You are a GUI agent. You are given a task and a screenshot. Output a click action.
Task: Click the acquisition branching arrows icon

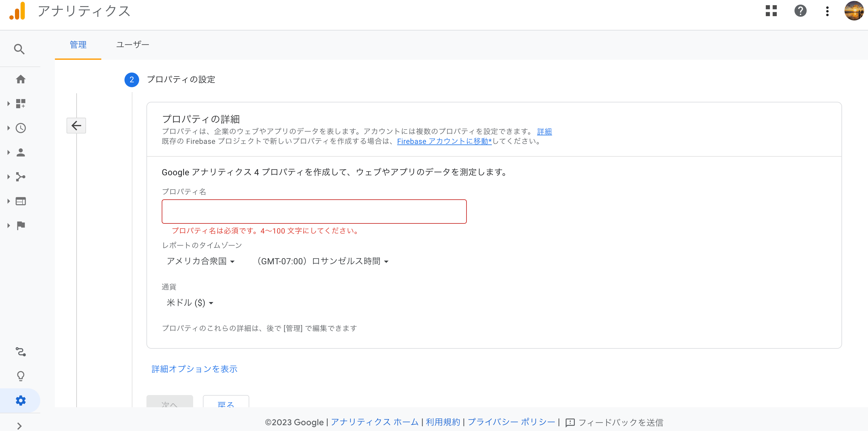[20, 177]
